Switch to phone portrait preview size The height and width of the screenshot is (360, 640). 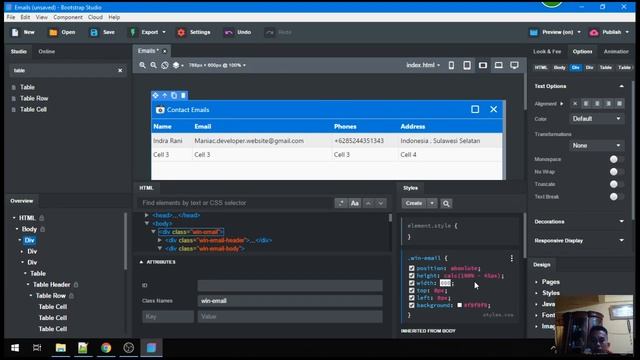click(x=451, y=65)
